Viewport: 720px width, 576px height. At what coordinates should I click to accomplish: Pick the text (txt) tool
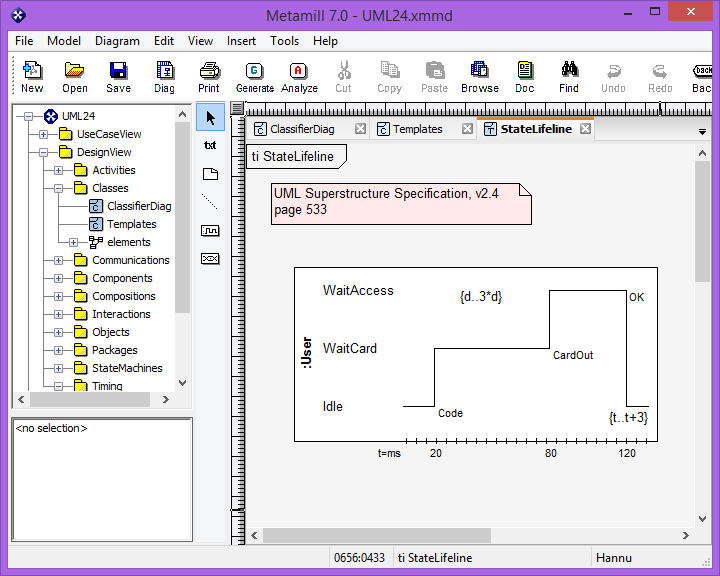tap(210, 145)
